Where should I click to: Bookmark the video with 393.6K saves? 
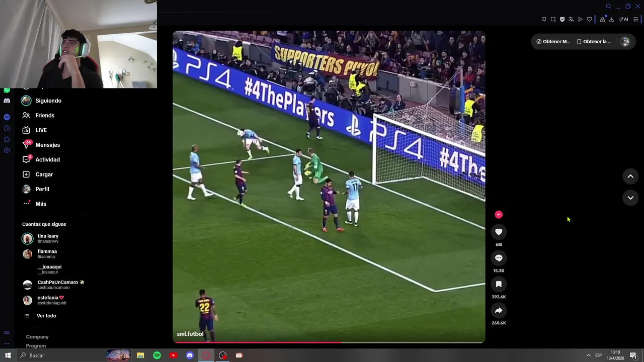click(499, 284)
